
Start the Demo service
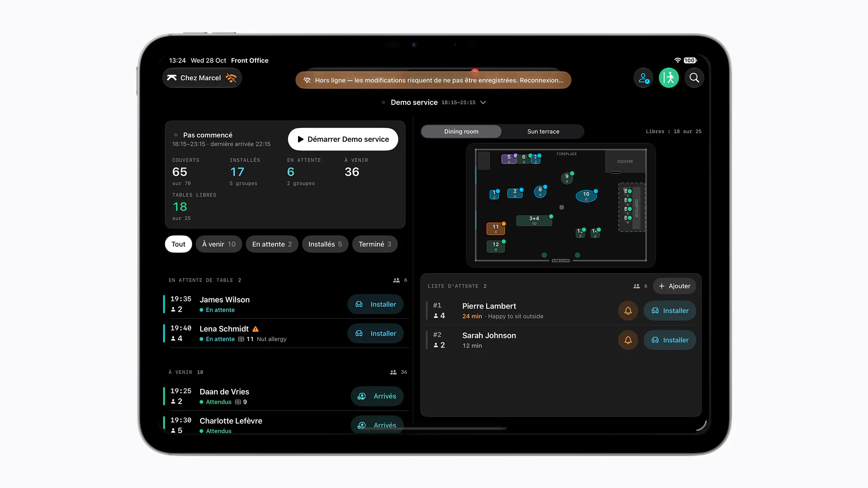tap(343, 139)
